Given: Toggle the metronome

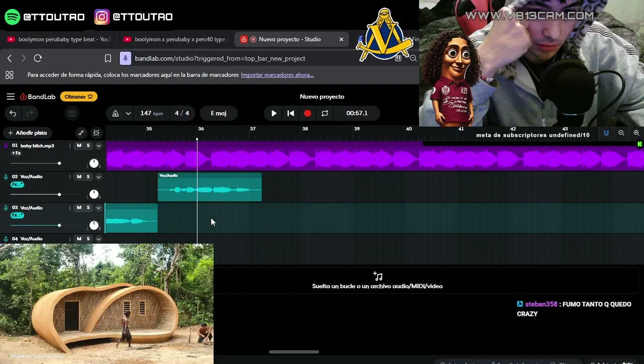Looking at the screenshot, I should coord(116,113).
